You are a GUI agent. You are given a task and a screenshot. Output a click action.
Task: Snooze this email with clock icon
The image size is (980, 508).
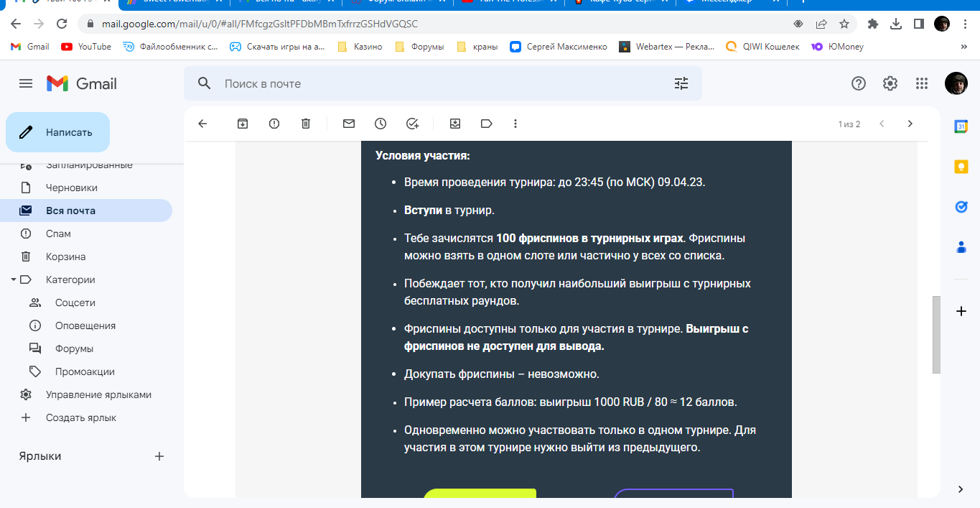(381, 124)
